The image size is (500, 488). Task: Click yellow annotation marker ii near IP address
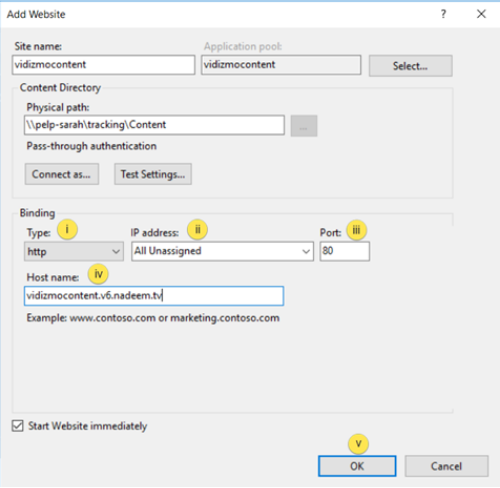pos(197,230)
